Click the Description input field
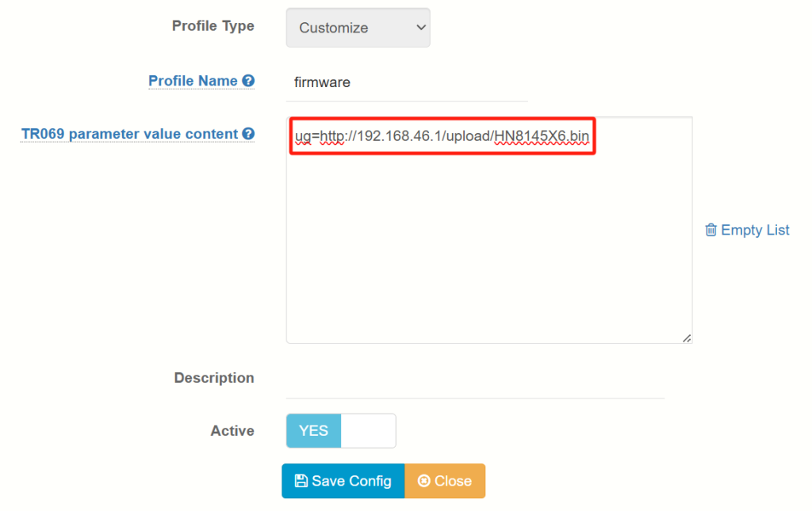Screen dimensions: 812x511 tap(476, 379)
